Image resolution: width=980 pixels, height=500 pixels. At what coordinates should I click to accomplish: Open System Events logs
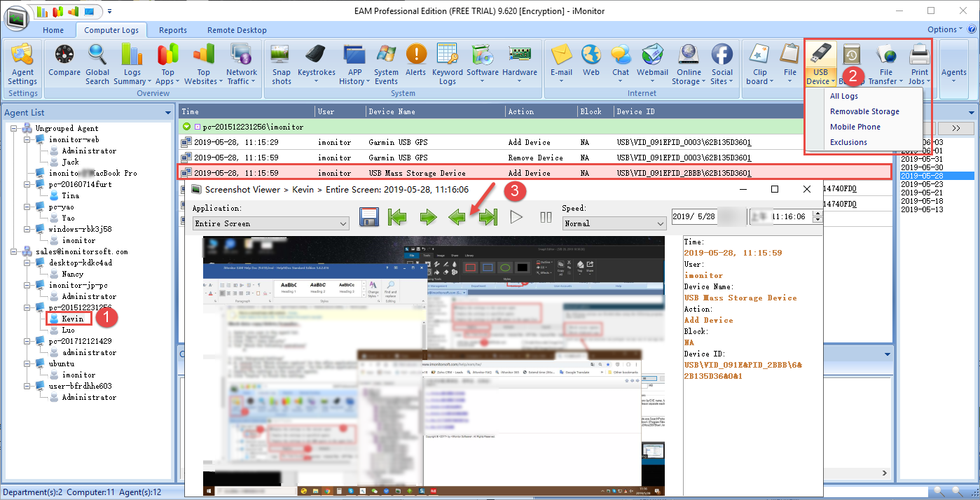click(x=386, y=64)
